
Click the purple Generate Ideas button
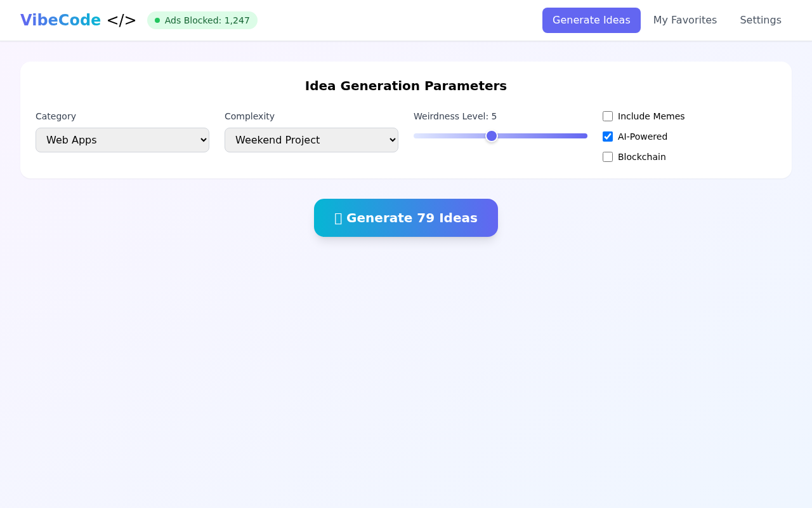pos(591,20)
